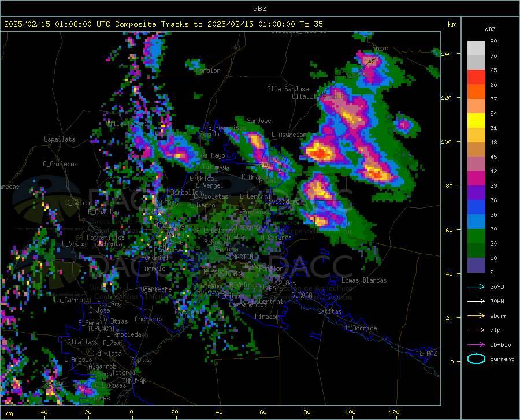This screenshot has width=520, height=420.
Task: Select the purple 36–39 dBZ color swatch
Action: tap(476, 192)
